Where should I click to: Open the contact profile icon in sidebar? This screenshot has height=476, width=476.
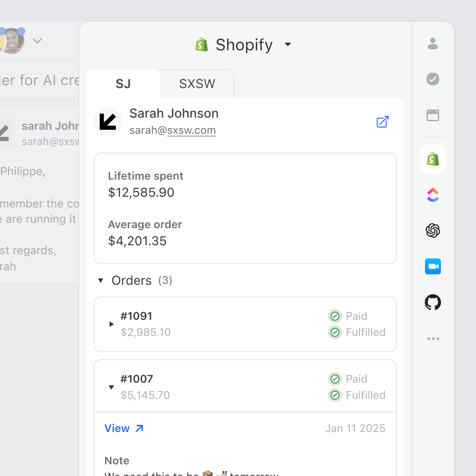point(433,44)
